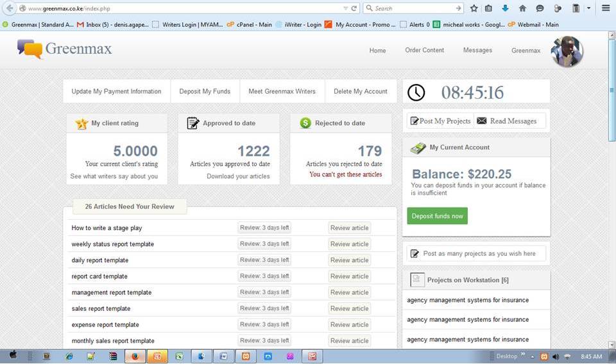The height and width of the screenshot is (364, 616).
Task: Click the document icon beside Projects on Workstation
Action: pyautogui.click(x=417, y=279)
